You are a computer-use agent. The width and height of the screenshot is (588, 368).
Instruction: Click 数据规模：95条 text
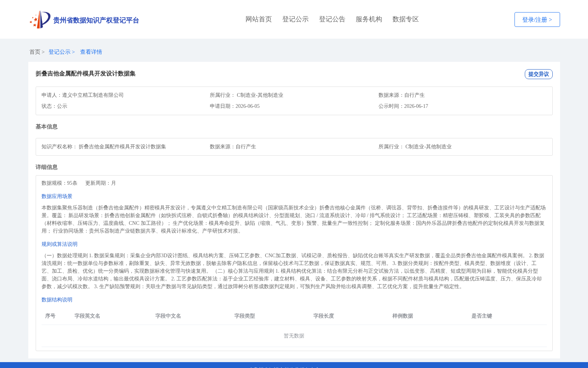coord(60,183)
